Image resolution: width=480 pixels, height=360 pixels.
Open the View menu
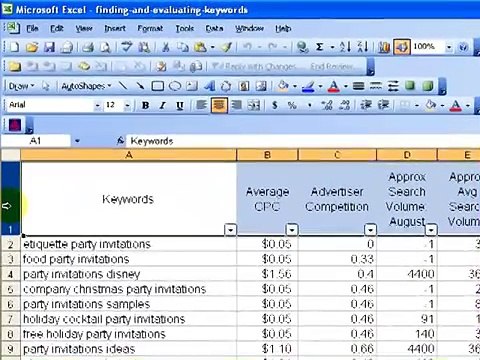[x=84, y=28]
